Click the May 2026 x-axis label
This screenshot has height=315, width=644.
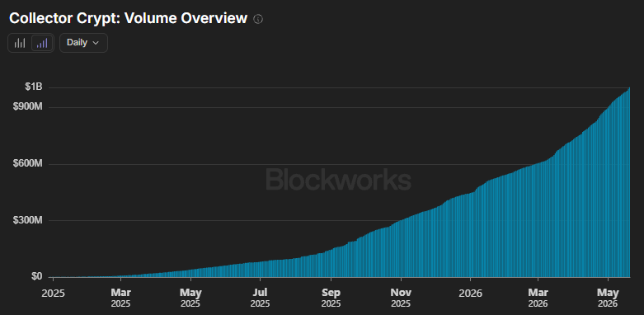tap(608, 299)
